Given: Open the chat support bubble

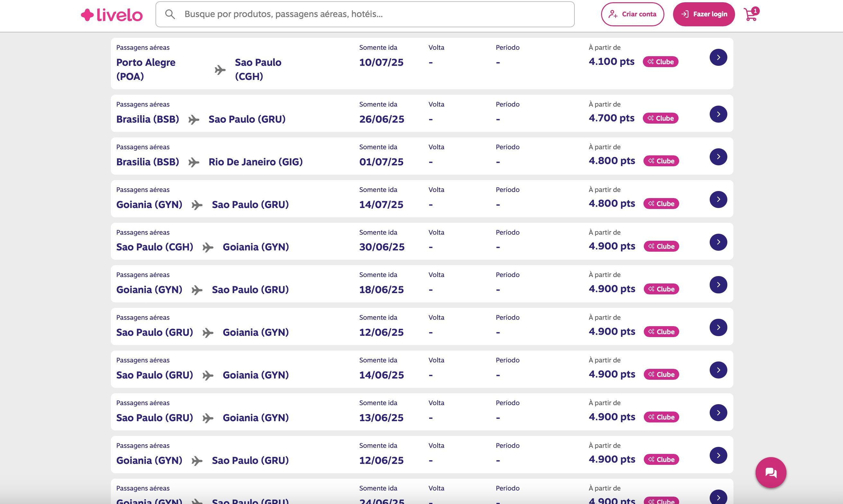Looking at the screenshot, I should [x=771, y=473].
